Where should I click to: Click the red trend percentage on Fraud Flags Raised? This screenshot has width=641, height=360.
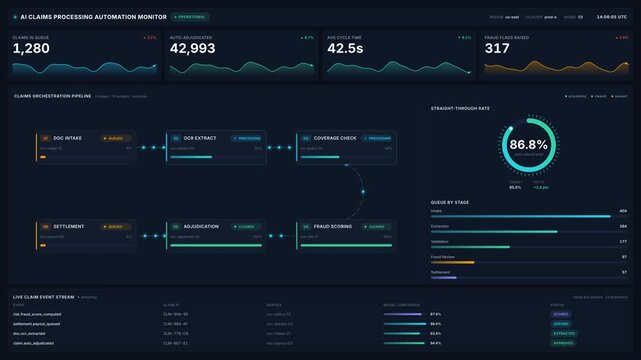click(622, 38)
